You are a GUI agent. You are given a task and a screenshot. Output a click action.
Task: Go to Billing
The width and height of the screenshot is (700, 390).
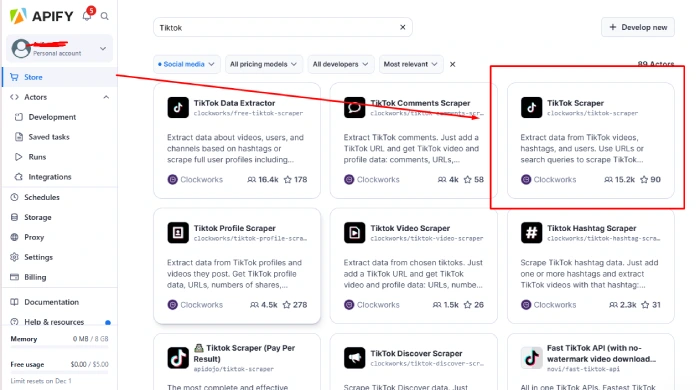35,277
